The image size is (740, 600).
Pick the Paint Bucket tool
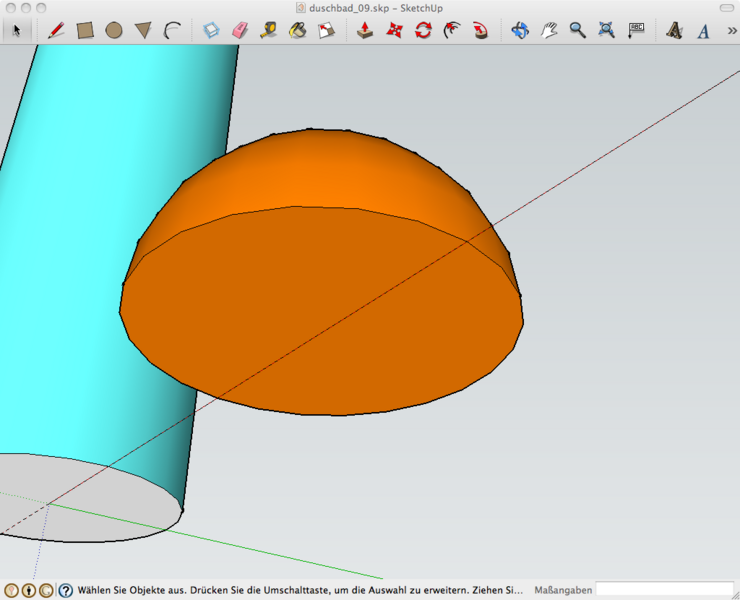click(297, 30)
